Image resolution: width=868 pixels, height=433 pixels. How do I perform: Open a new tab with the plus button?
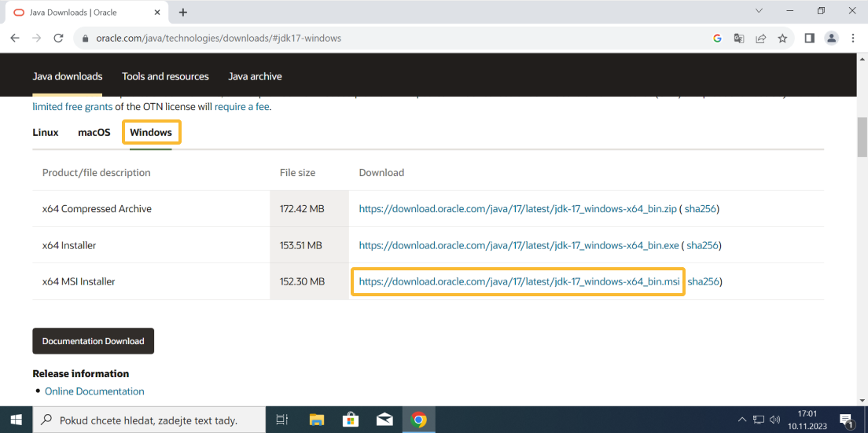coord(183,13)
